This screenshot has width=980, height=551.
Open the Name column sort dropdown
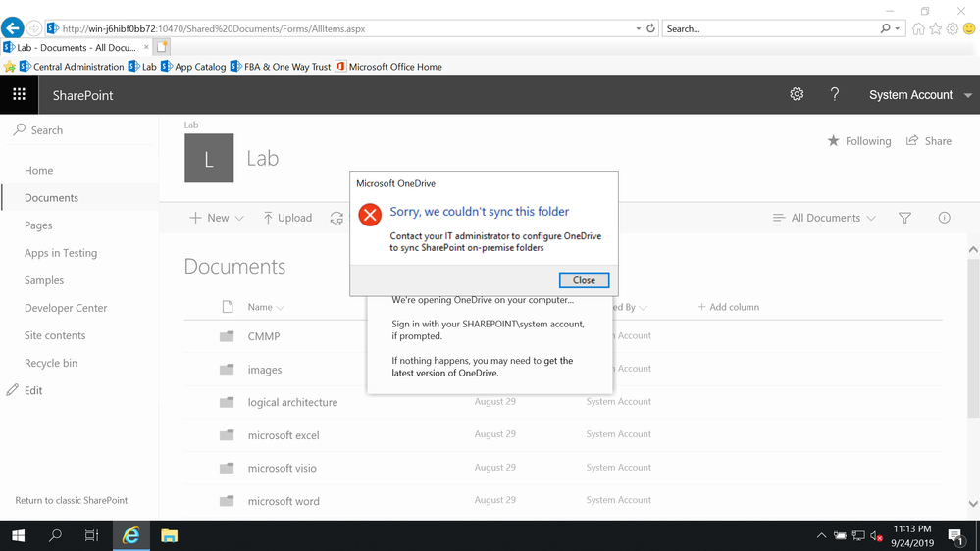pyautogui.click(x=280, y=307)
